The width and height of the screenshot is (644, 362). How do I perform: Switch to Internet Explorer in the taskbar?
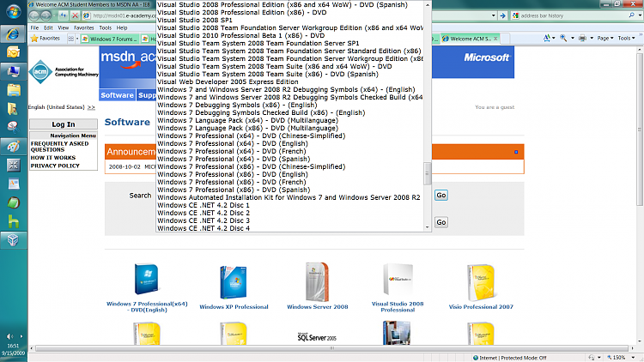pos(13,33)
